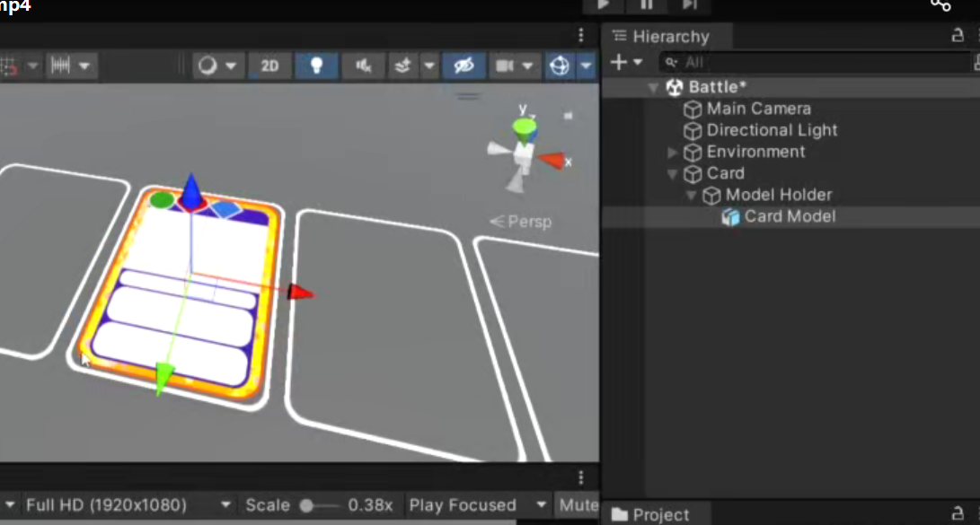Click the scene camera settings icon
980x525 pixels.
coord(505,66)
